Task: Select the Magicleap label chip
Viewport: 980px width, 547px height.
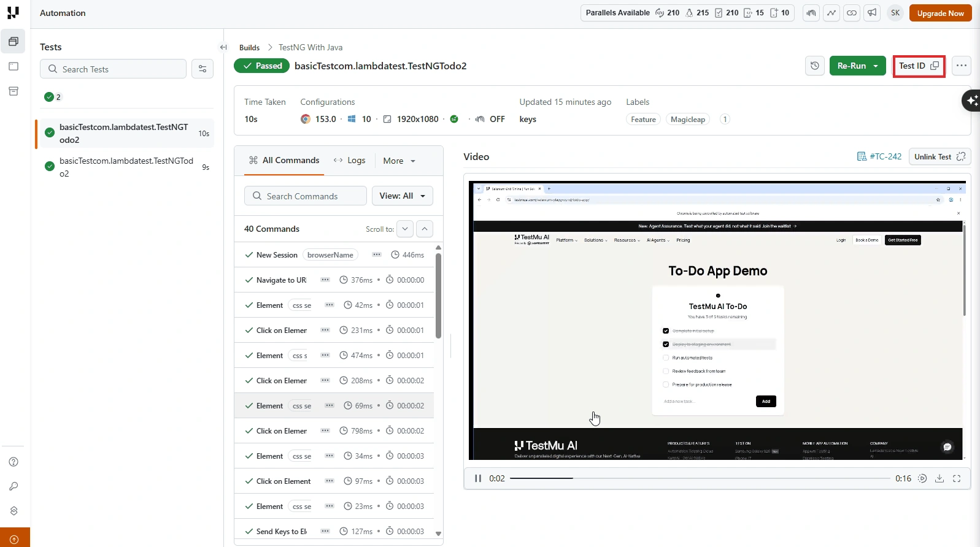Action: tap(688, 119)
